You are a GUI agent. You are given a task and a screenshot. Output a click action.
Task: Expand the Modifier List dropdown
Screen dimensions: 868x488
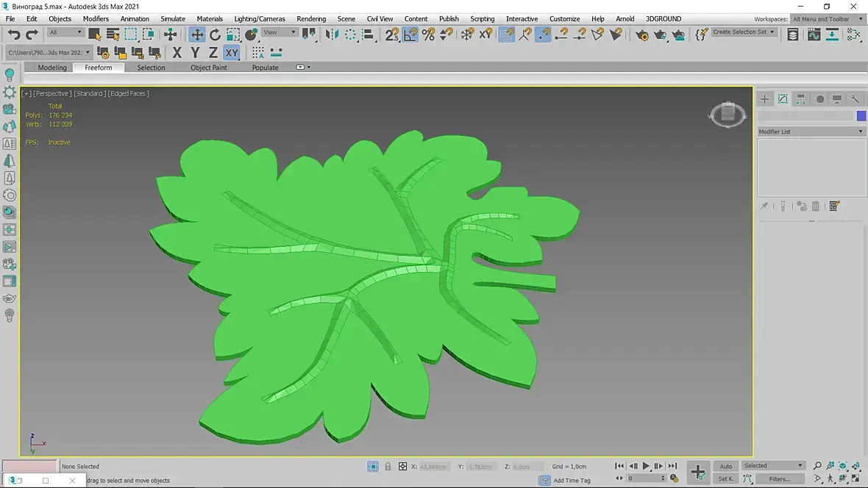tap(811, 132)
